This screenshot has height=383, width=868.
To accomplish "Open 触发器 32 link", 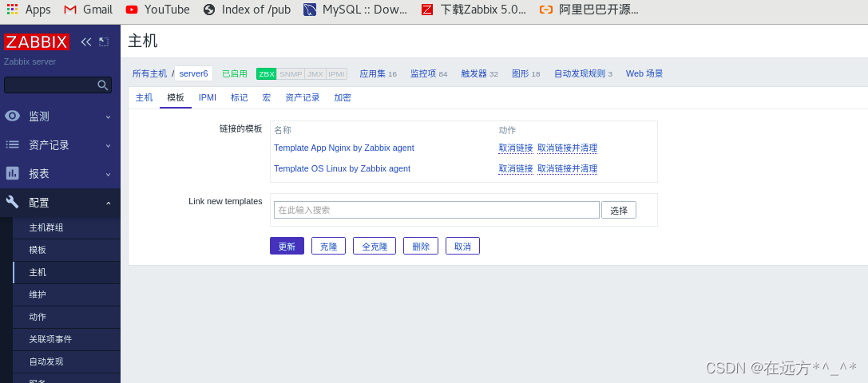I will (x=479, y=73).
